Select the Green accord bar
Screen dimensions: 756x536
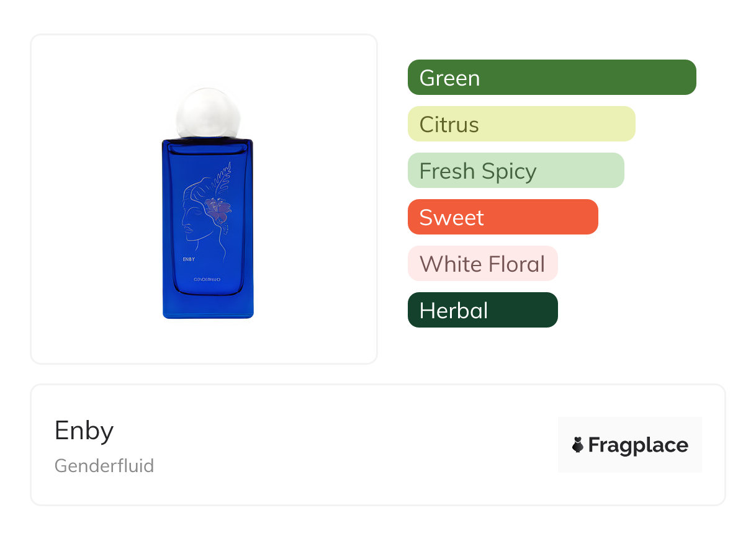551,78
